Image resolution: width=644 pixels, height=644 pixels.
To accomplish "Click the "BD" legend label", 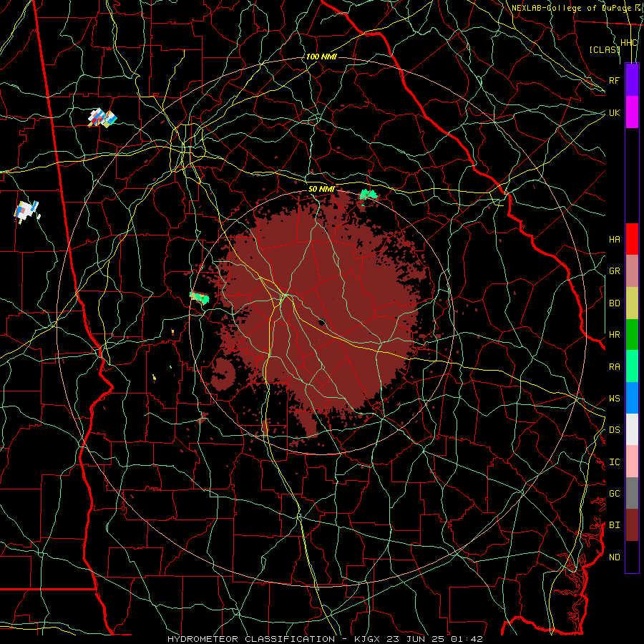I will pyautogui.click(x=615, y=303).
